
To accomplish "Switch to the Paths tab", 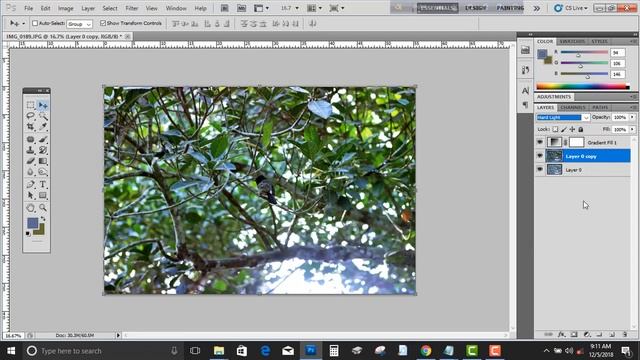I will click(600, 107).
